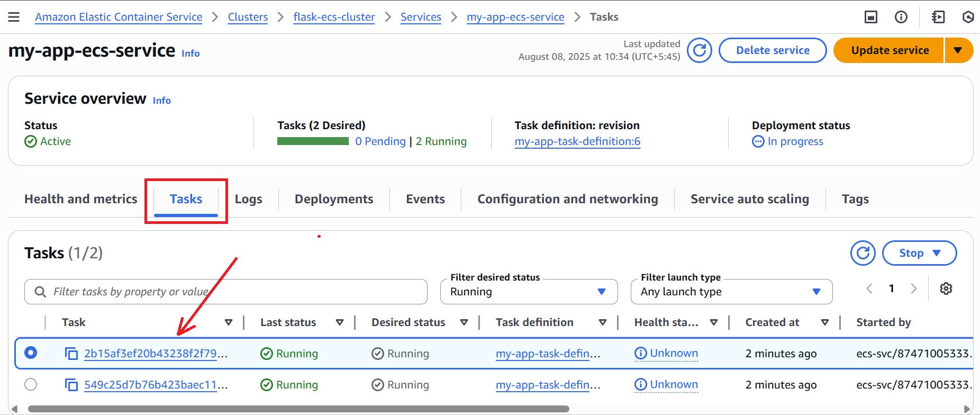This screenshot has width=980, height=415.
Task: Select the Tasks tab
Action: point(186,199)
